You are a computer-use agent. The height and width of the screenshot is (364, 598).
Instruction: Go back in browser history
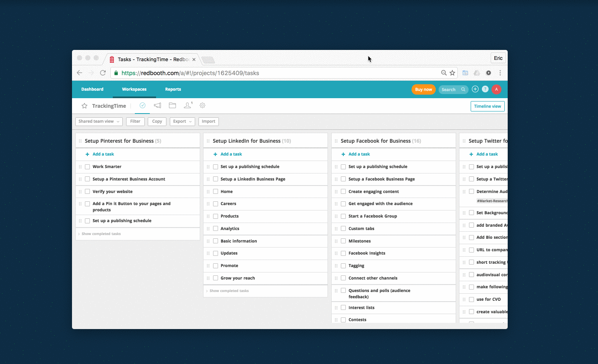pyautogui.click(x=79, y=73)
